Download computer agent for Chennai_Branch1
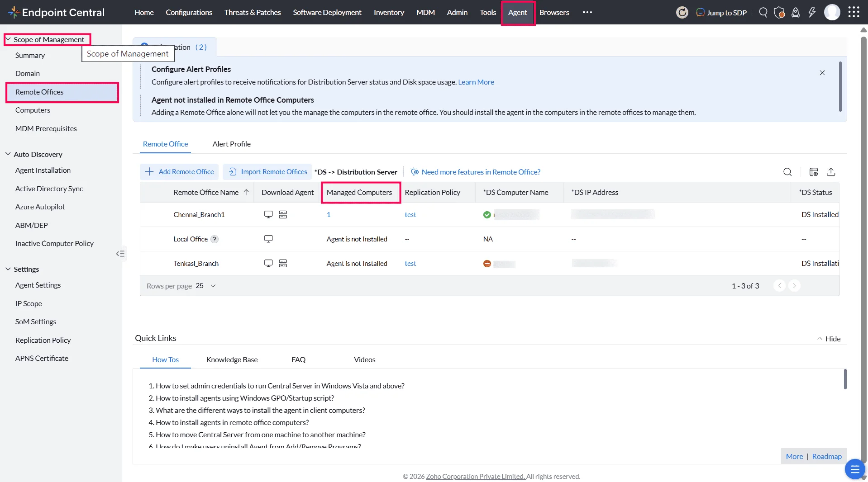 (268, 214)
